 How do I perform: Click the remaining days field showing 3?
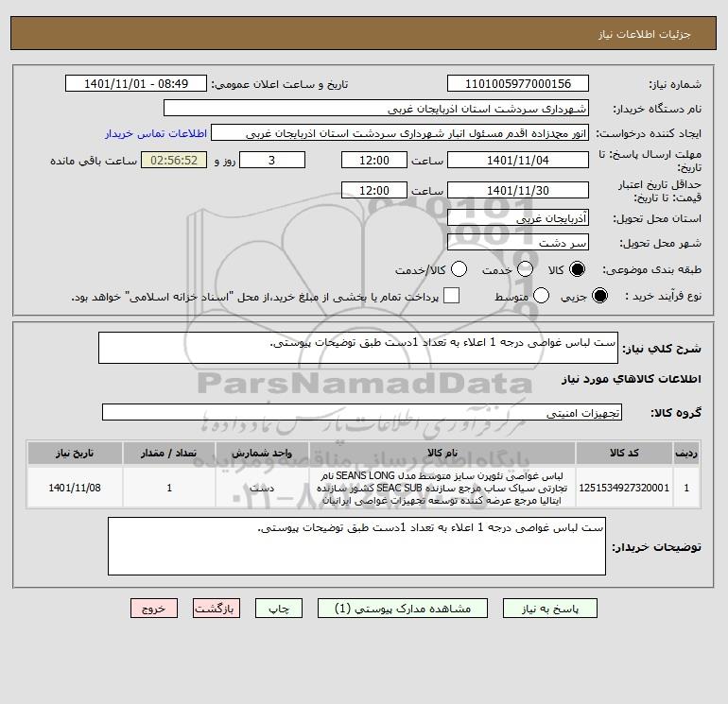(x=272, y=160)
